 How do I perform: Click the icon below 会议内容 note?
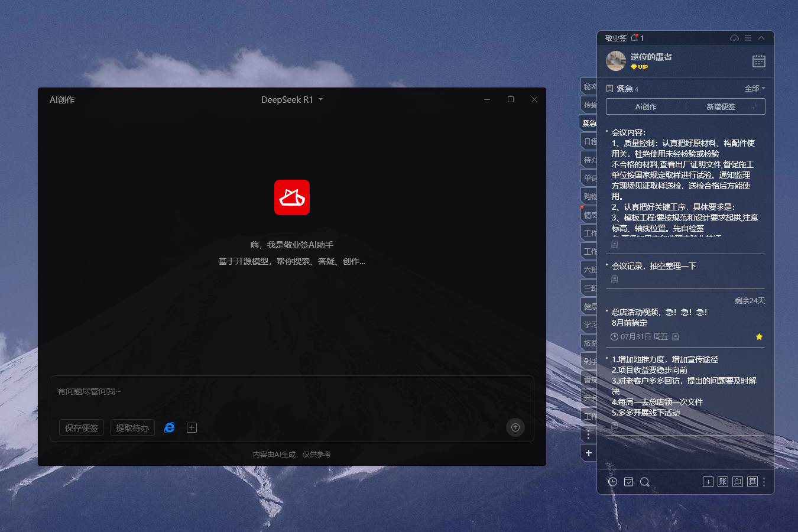(615, 244)
